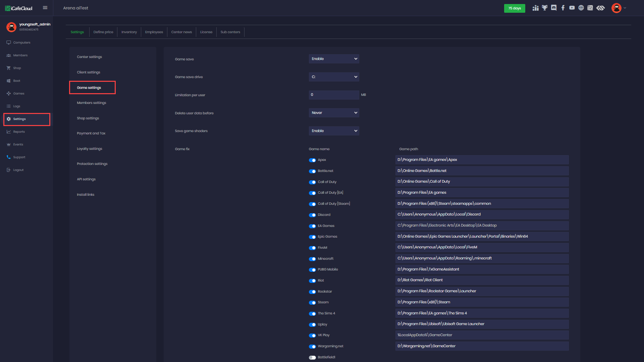Switch to the Employees tab
This screenshot has width=644, height=362.
[x=154, y=32]
